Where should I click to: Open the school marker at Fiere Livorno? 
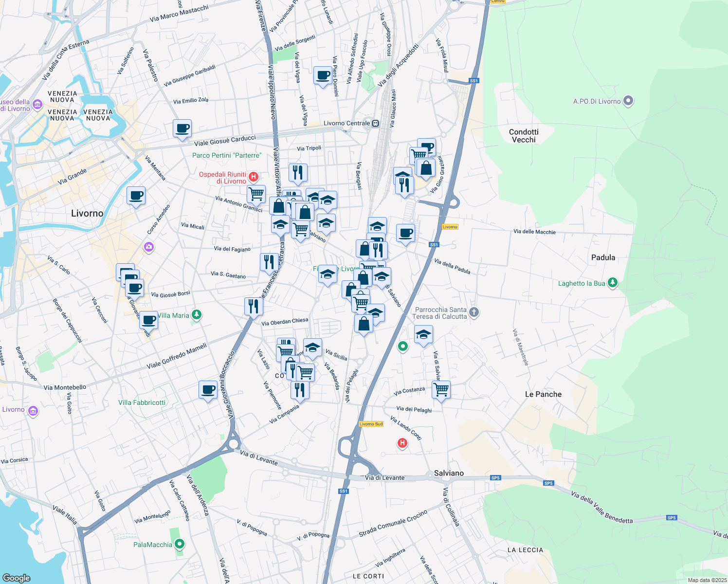328,274
